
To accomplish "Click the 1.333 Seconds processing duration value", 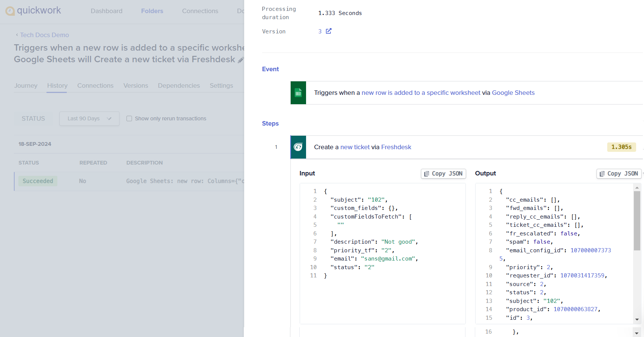I will tap(340, 13).
